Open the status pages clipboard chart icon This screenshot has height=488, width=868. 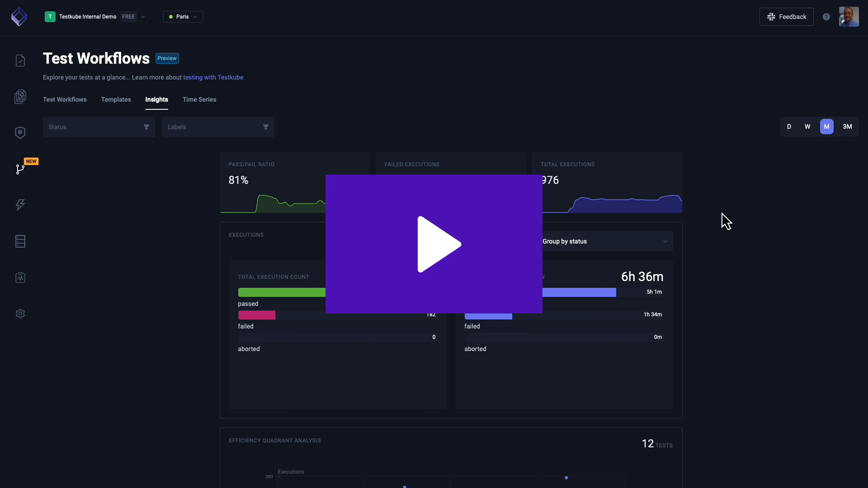click(20, 277)
